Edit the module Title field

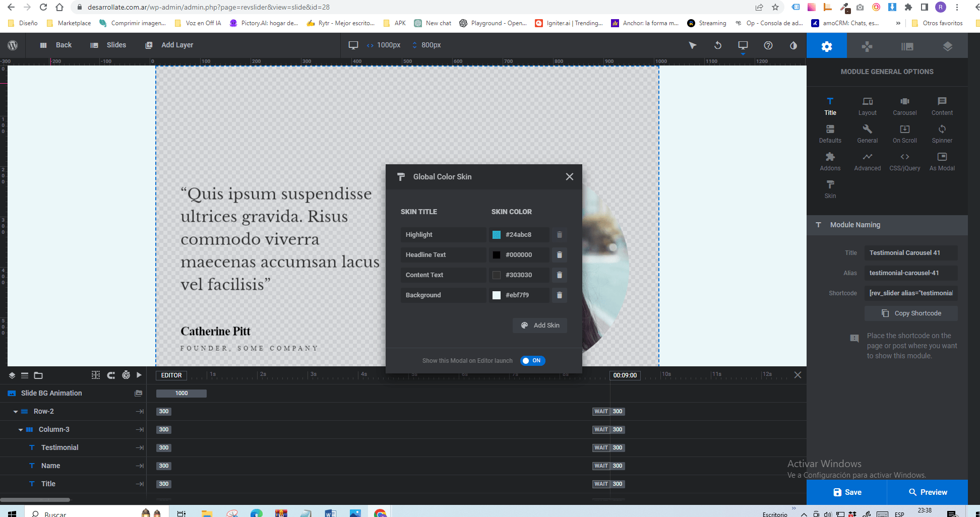pos(911,253)
